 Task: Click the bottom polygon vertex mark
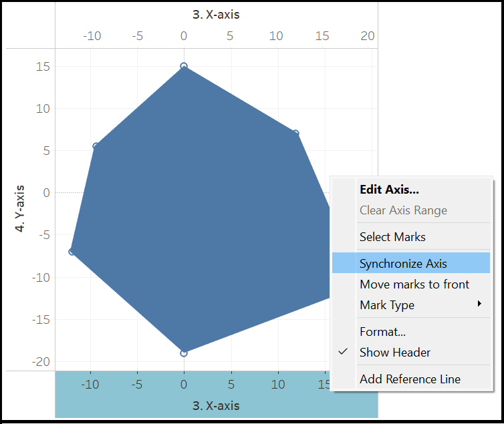click(x=184, y=353)
